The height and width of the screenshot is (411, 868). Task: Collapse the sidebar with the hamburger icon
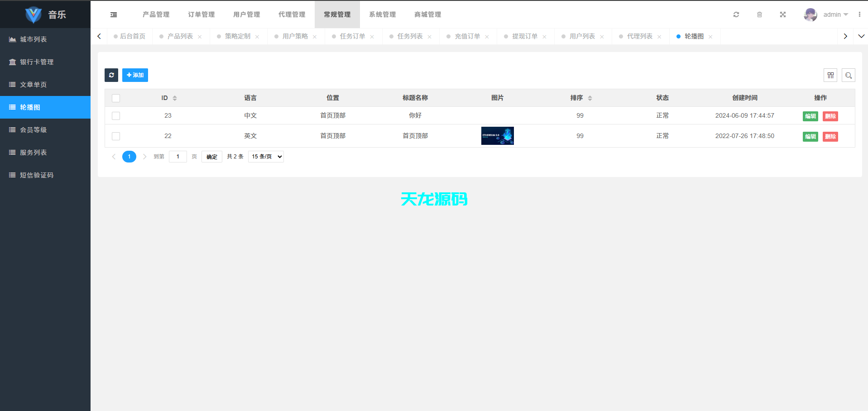tap(113, 14)
